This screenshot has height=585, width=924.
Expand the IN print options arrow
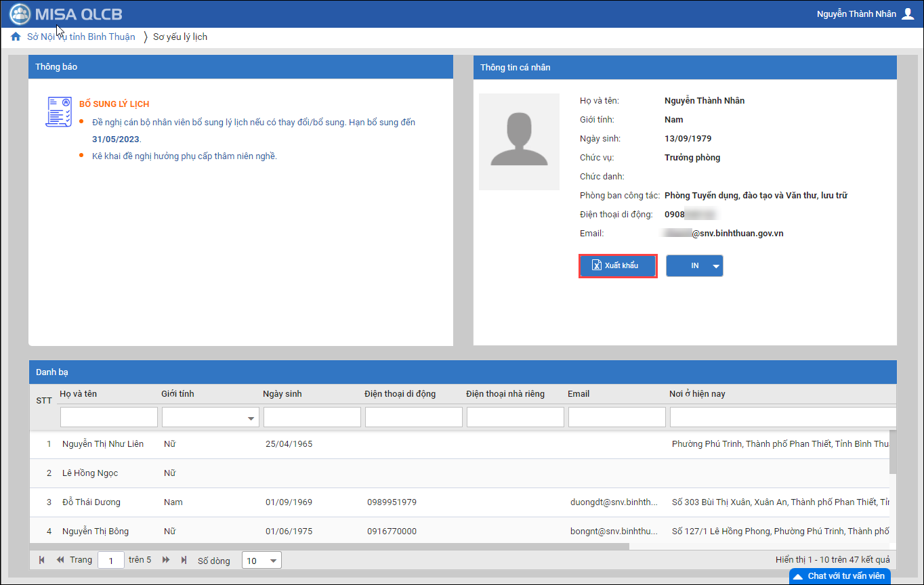(716, 266)
